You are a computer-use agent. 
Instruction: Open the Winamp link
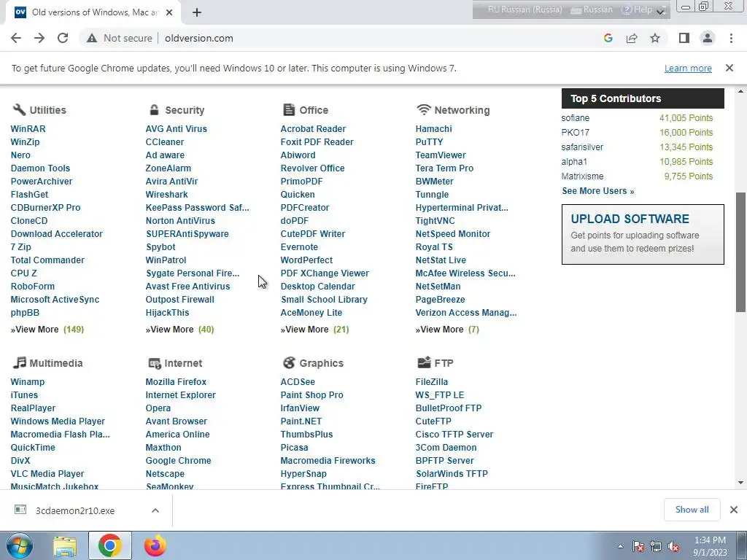(x=28, y=382)
